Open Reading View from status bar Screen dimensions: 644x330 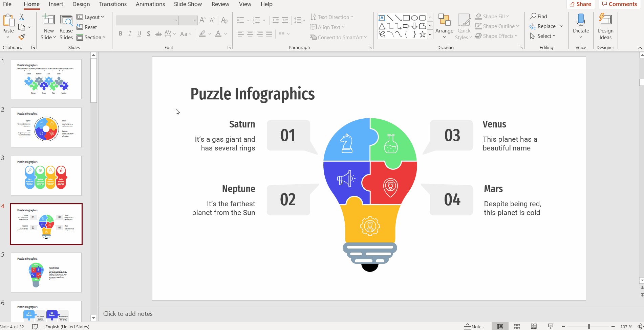pyautogui.click(x=534, y=327)
